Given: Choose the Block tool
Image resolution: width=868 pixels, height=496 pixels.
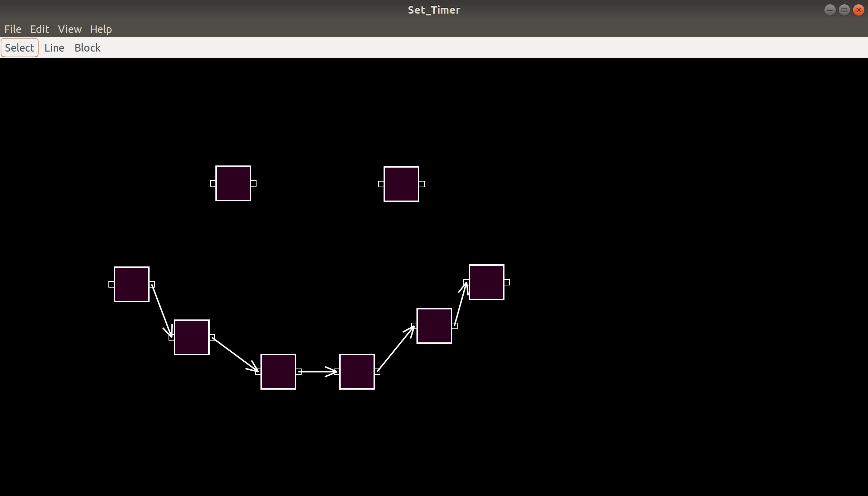Looking at the screenshot, I should coord(87,48).
